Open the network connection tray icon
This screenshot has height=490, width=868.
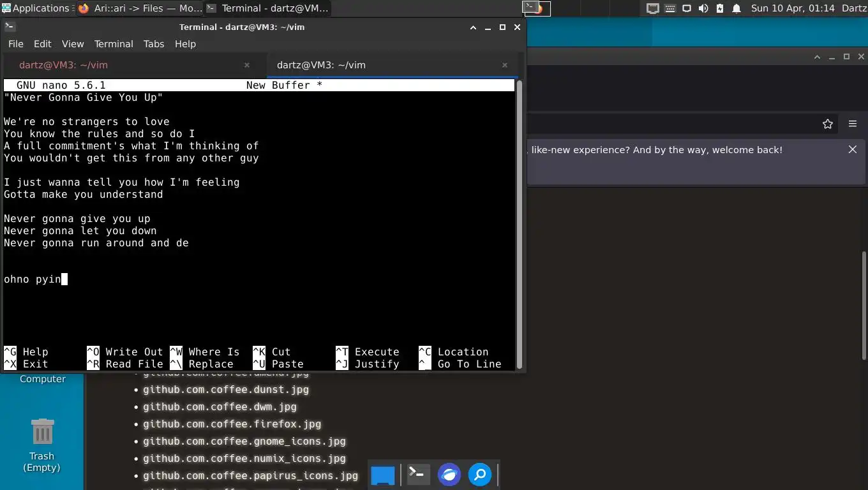pos(652,8)
